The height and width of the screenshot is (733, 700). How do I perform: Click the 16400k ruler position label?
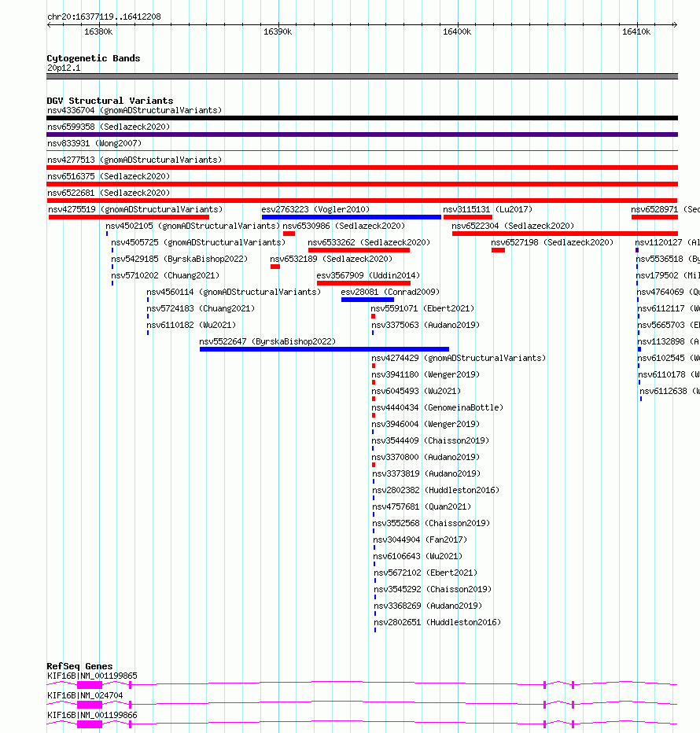(457, 31)
